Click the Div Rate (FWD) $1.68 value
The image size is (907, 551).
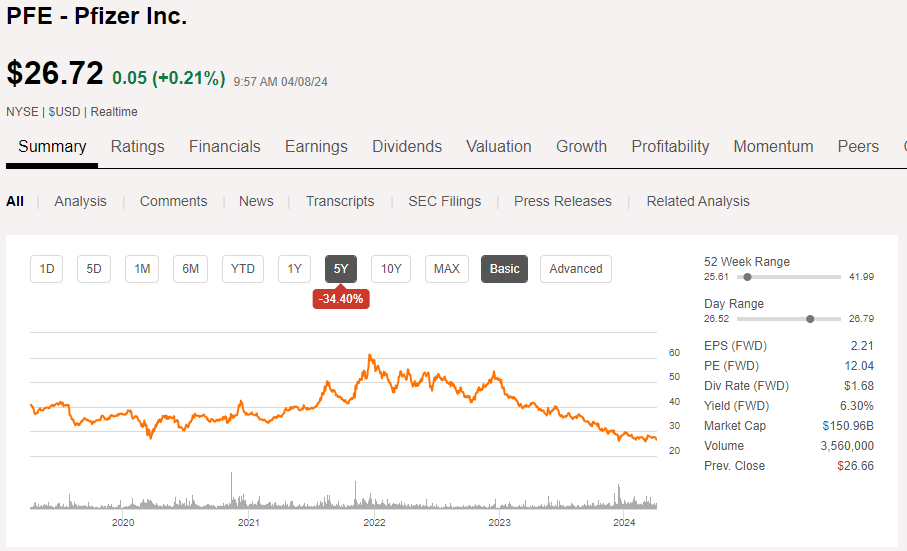[x=858, y=386]
